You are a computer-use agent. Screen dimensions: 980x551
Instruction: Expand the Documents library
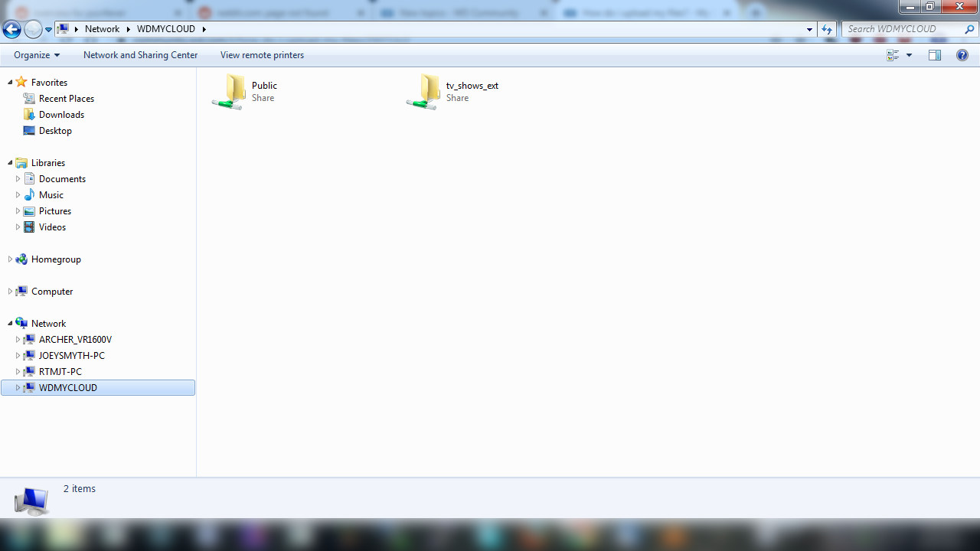point(18,178)
